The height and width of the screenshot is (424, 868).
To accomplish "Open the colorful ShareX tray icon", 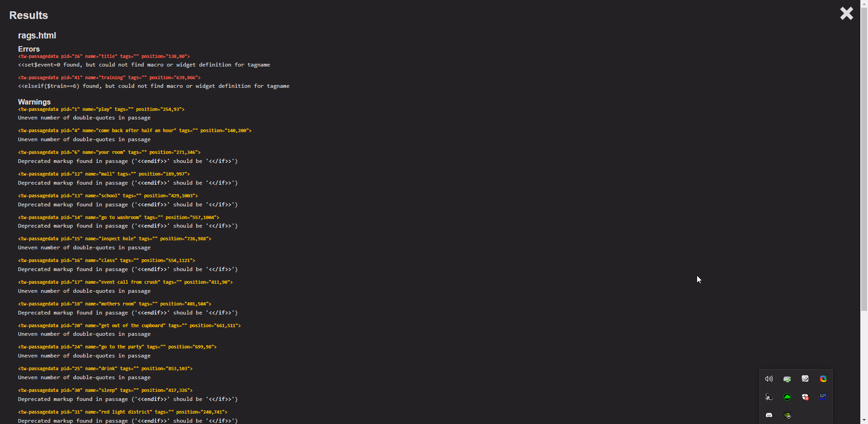I will pos(823,379).
